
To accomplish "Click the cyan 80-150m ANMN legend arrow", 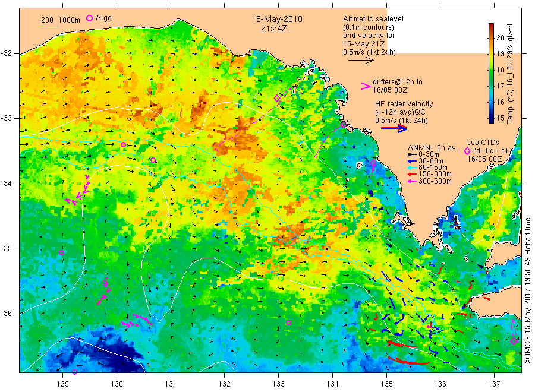I will pyautogui.click(x=412, y=167).
